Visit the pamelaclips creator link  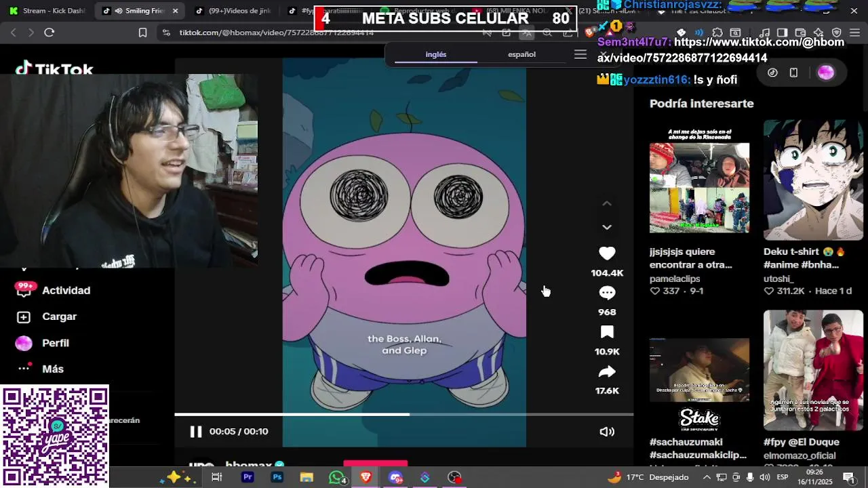coord(675,279)
